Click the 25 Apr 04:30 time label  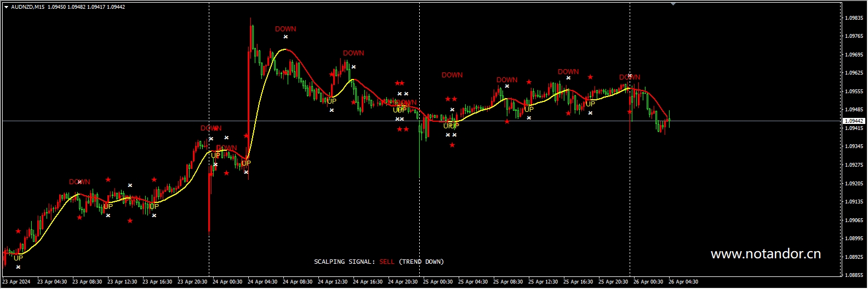(x=473, y=282)
